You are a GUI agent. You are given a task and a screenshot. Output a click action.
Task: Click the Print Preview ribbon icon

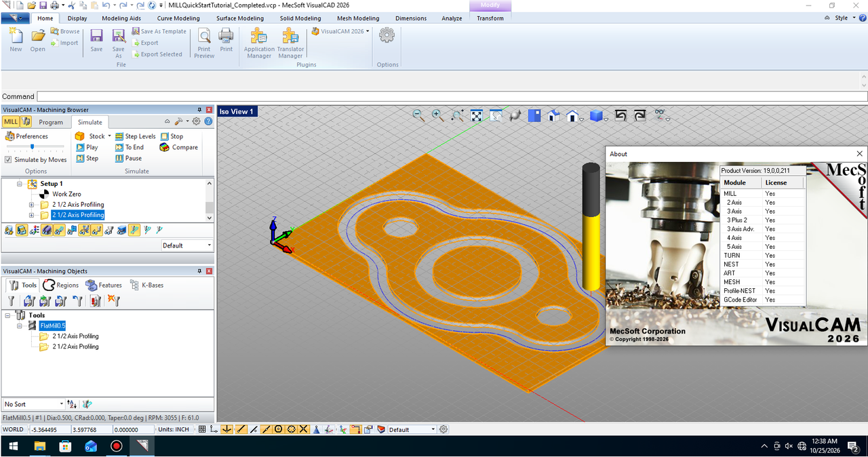click(x=204, y=43)
